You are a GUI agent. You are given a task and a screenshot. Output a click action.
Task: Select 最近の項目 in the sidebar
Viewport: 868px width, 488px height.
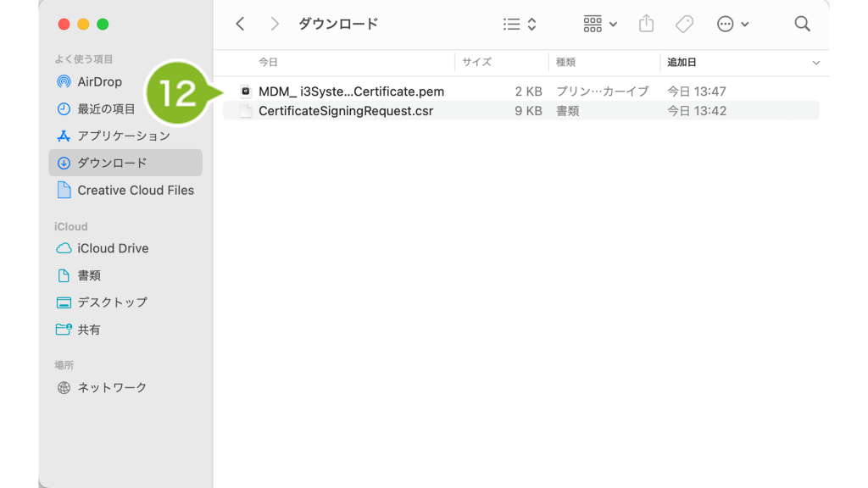click(x=106, y=109)
